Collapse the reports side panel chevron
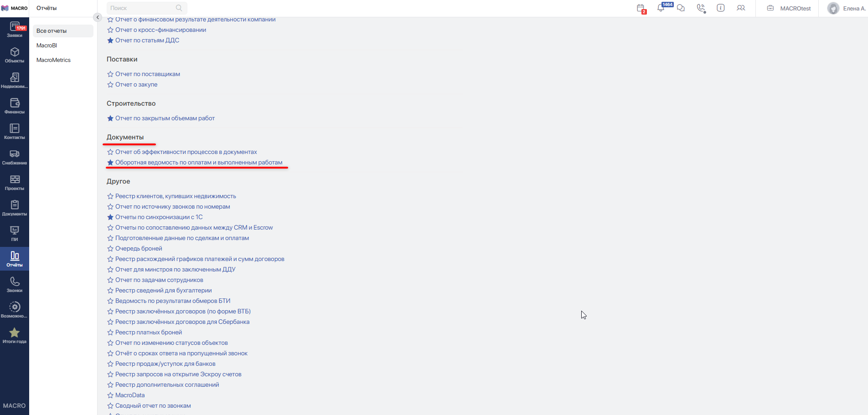Screen dimensions: 868x415 [x=98, y=17]
